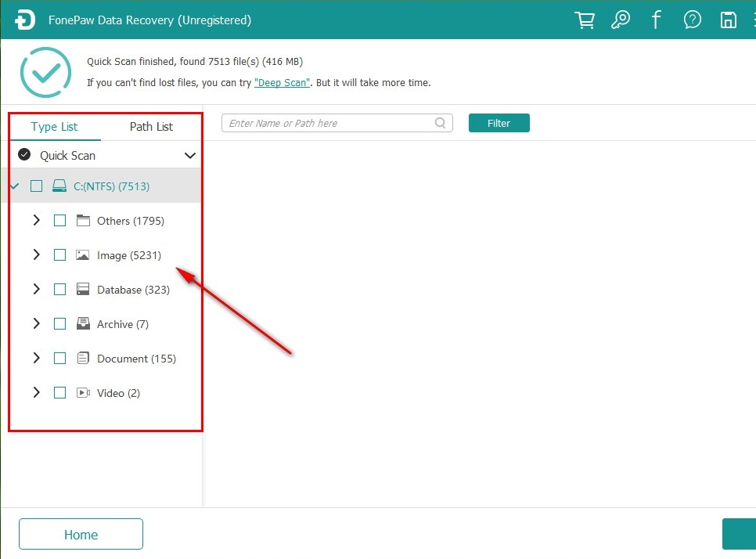Click the Database type icon

83,290
